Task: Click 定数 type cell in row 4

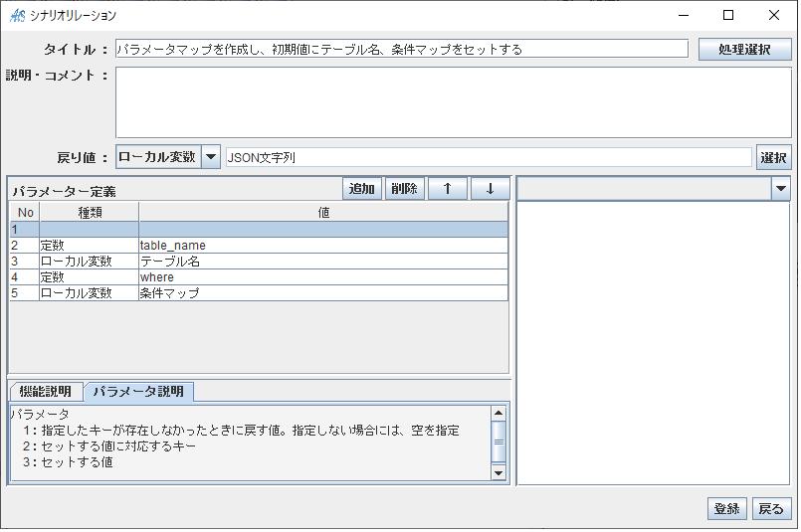Action: [x=89, y=277]
